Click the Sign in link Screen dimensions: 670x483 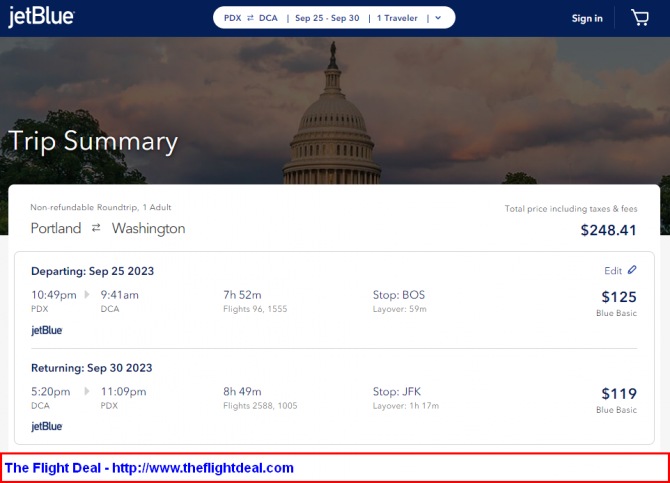(587, 18)
